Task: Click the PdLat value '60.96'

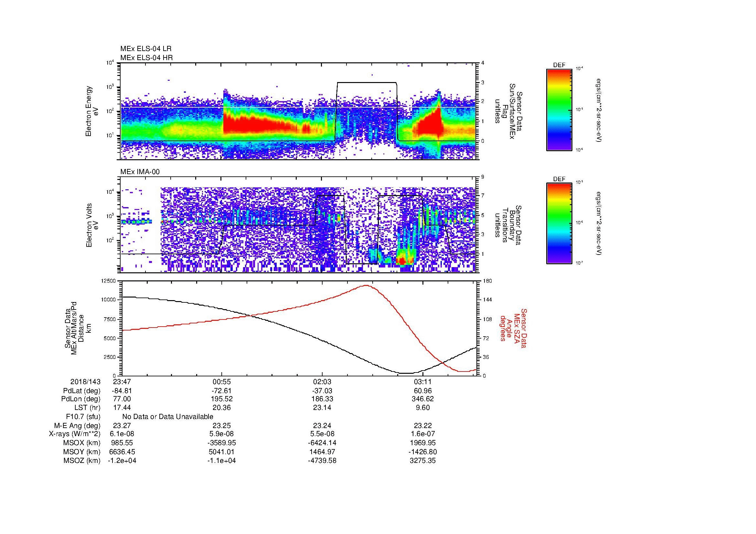Action: click(423, 391)
